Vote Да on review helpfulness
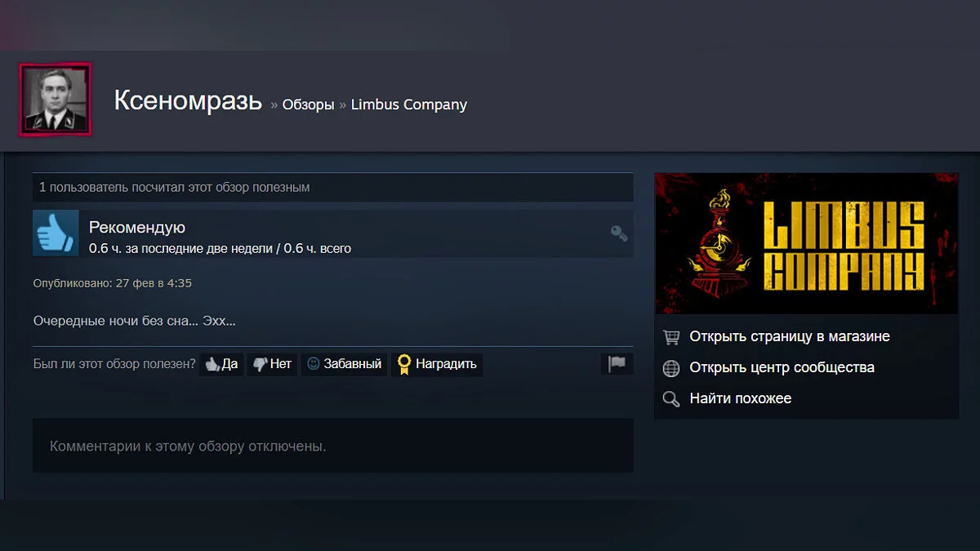The width and height of the screenshot is (980, 551). coord(221,364)
